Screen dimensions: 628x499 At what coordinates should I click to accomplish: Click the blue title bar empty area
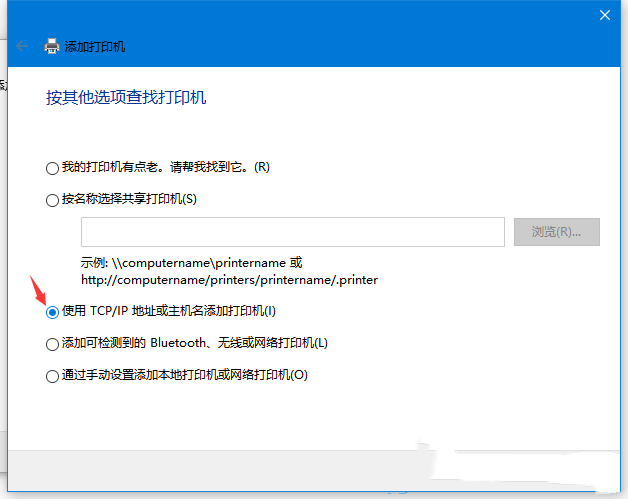pos(300,15)
